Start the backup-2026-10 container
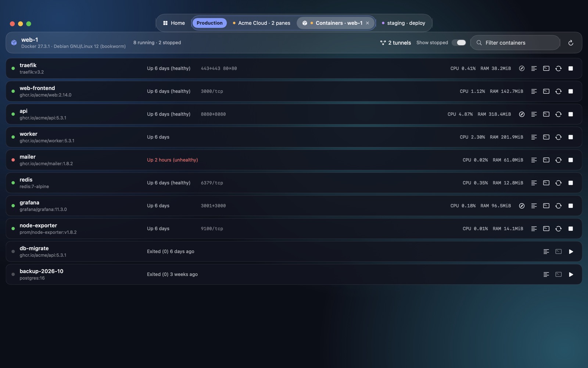The height and width of the screenshot is (368, 588). (x=571, y=275)
